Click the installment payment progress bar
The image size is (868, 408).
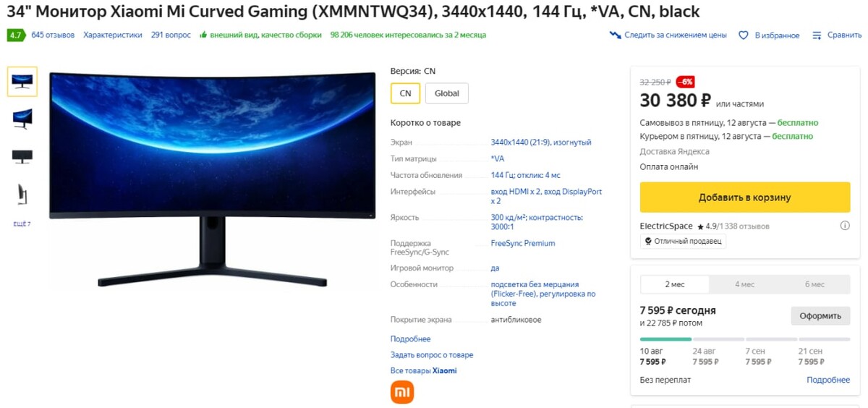click(x=745, y=339)
